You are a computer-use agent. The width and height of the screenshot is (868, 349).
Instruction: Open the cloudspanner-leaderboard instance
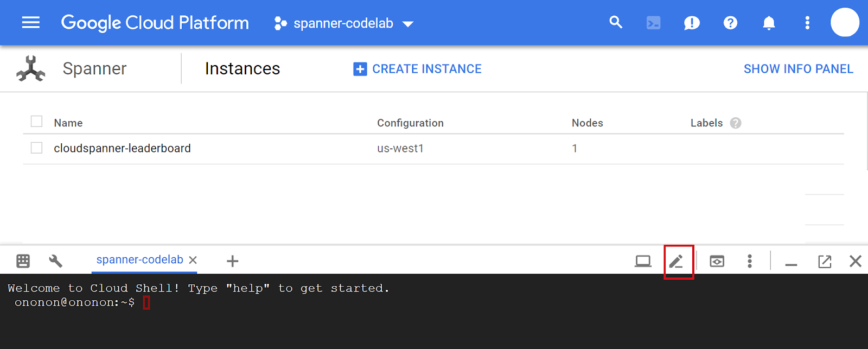click(x=122, y=148)
